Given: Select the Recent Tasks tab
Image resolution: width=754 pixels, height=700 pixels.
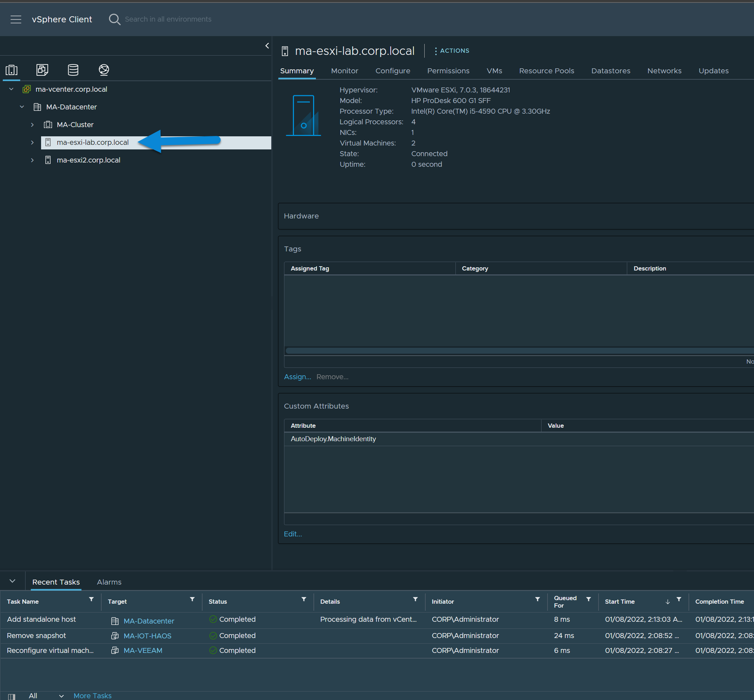Looking at the screenshot, I should coord(56,582).
